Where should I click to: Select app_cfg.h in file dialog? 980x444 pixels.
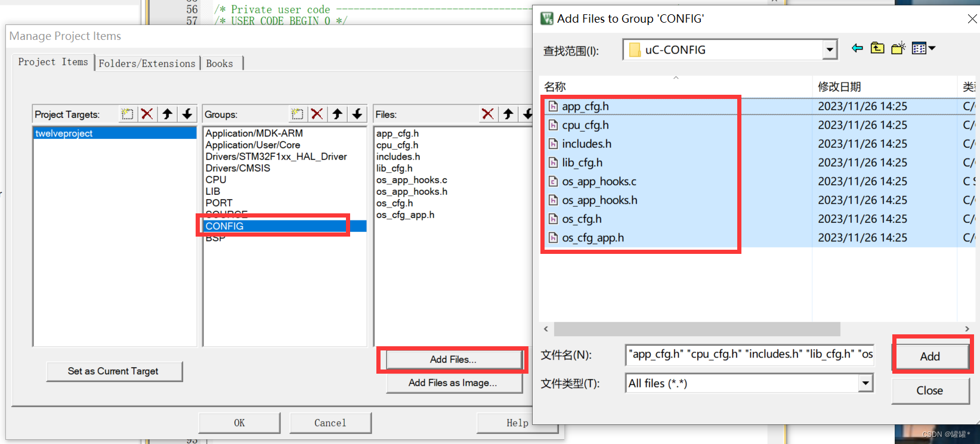click(x=585, y=107)
